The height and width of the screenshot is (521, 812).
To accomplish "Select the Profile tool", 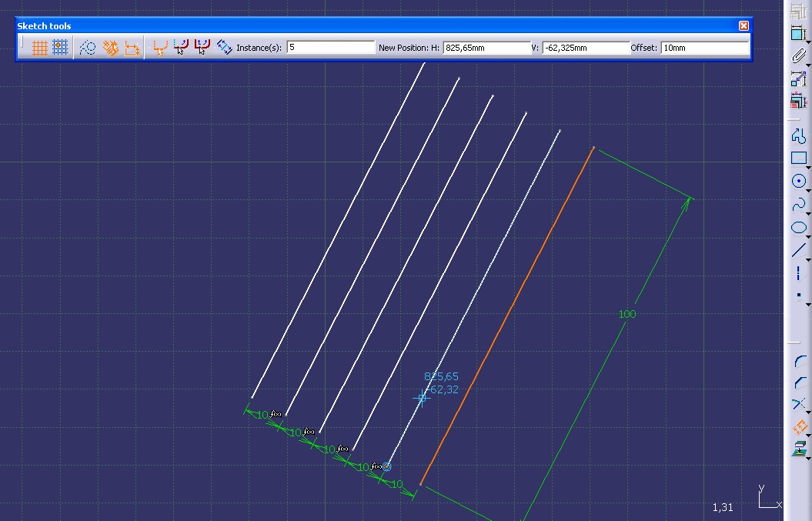I will (x=799, y=135).
